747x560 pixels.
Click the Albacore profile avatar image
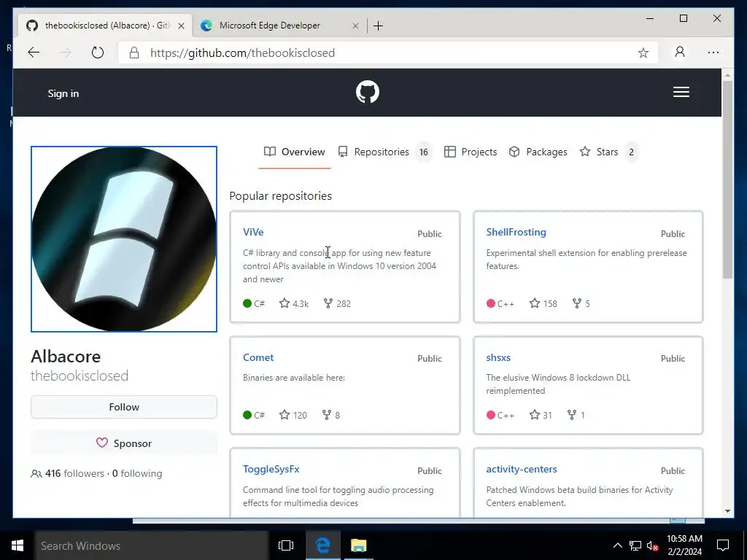click(x=124, y=239)
